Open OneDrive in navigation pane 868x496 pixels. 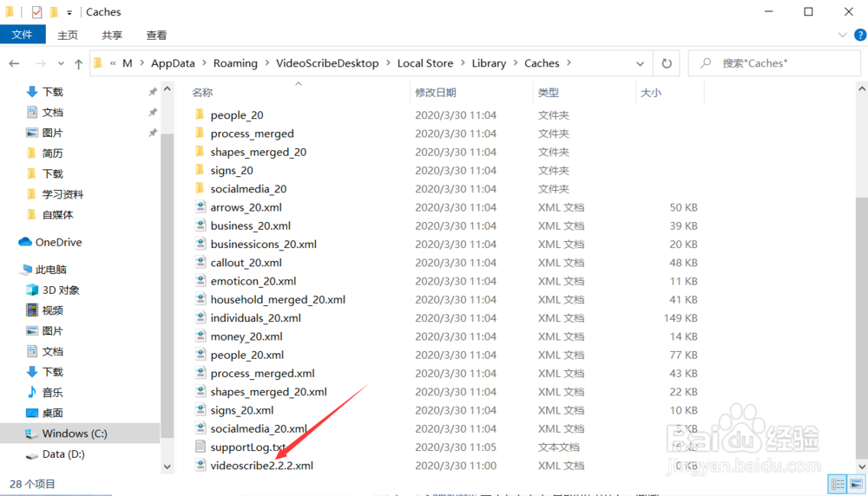(x=58, y=242)
